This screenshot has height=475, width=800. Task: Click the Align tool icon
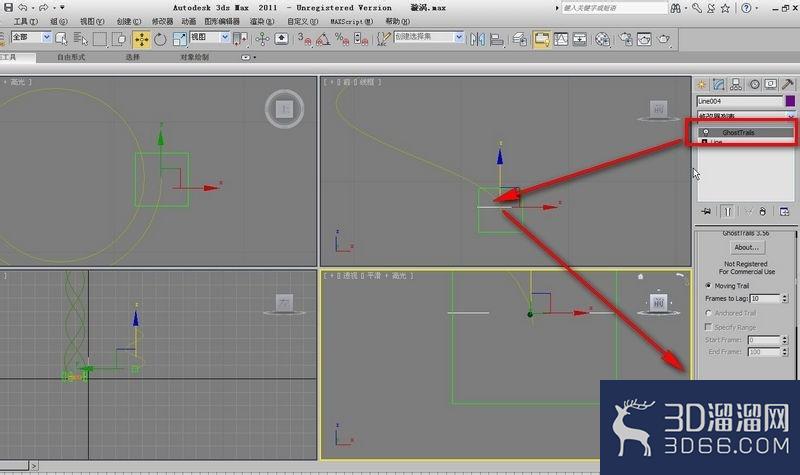[x=496, y=39]
